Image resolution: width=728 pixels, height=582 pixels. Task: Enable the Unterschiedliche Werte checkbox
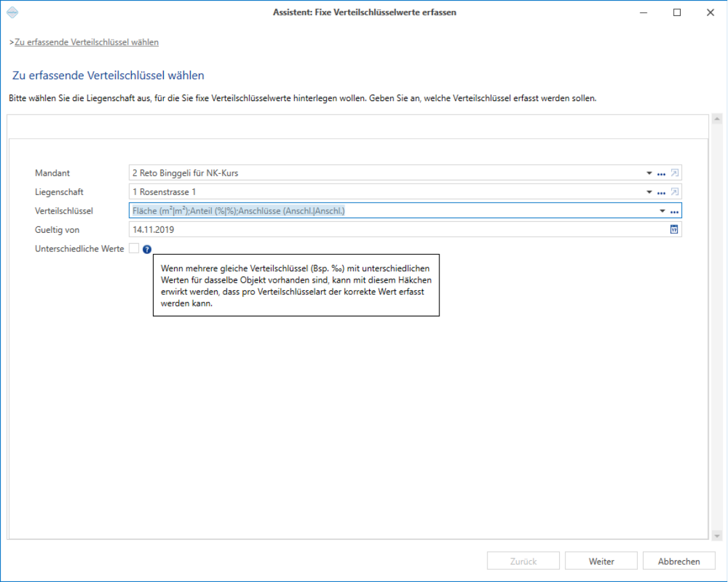134,248
